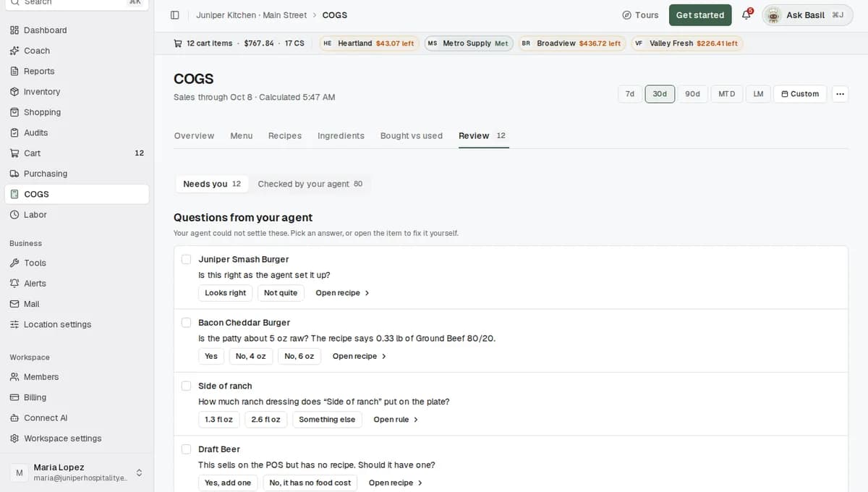Screen dimensions: 868x492
Task: Select the MTD range toggle
Action: (x=727, y=94)
